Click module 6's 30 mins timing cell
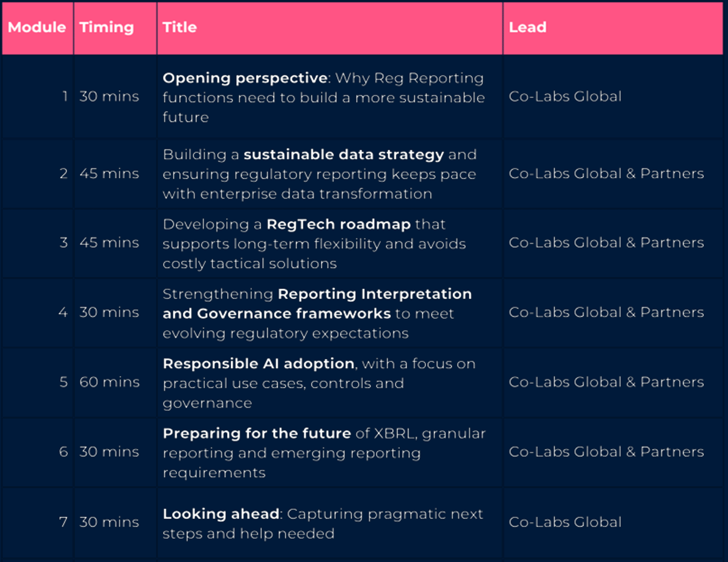 [115, 453]
